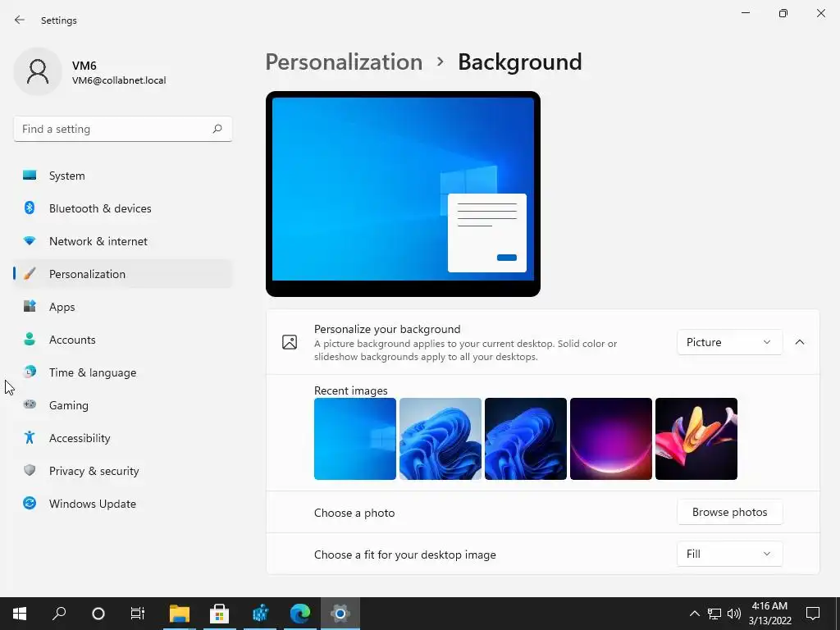Open taskbar Search magnifier
Screen dimensions: 840x630
pos(59,614)
